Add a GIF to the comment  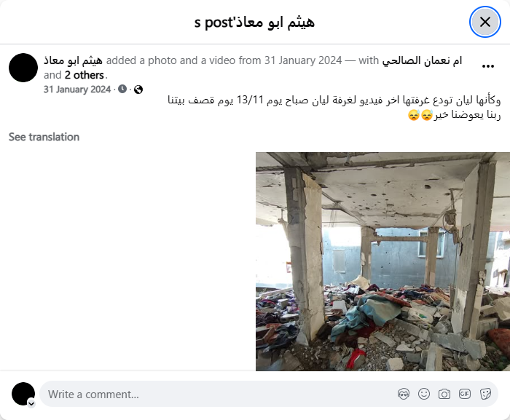point(465,394)
